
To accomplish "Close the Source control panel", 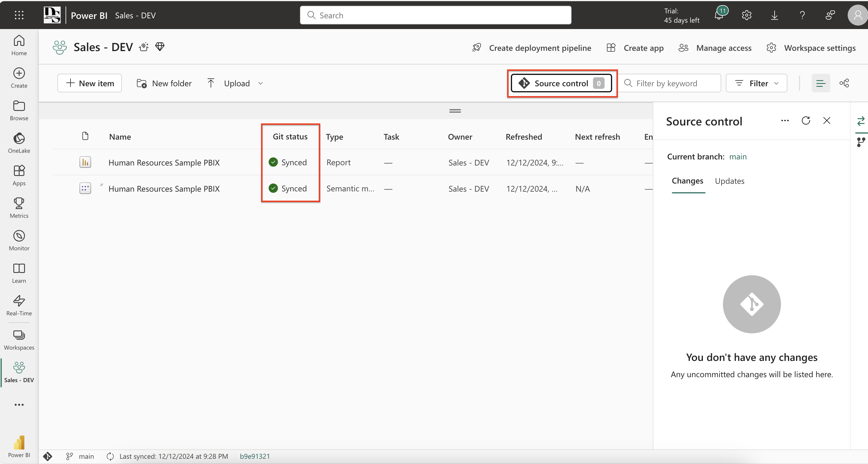I will pos(827,121).
